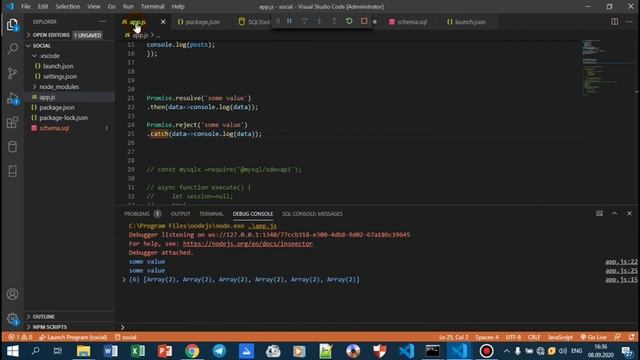Open Google Chrome from the taskbar

pyautogui.click(x=192, y=351)
